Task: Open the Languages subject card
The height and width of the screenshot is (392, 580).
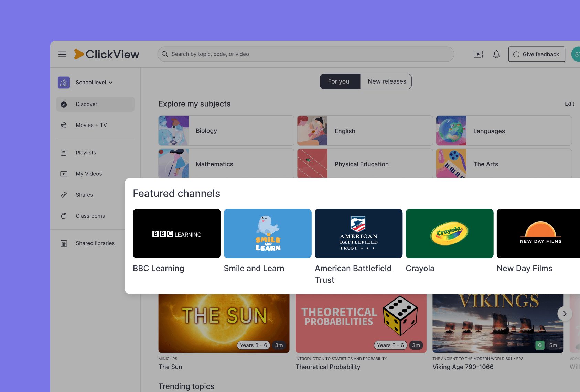Action: [x=504, y=131]
